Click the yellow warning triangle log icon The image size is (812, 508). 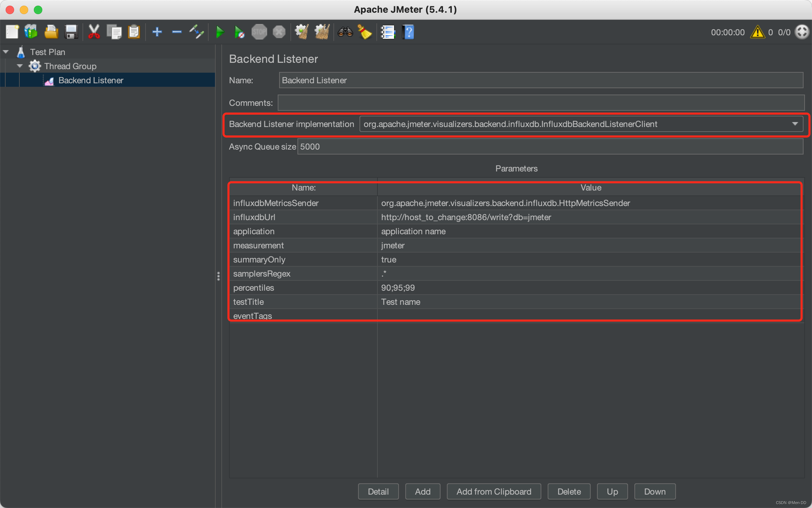click(x=757, y=32)
